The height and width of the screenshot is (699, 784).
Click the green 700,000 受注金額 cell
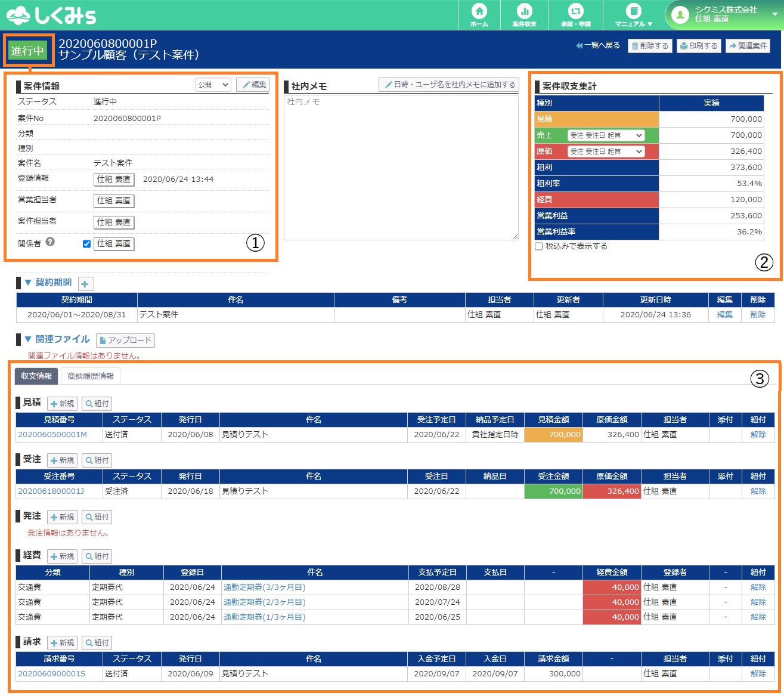553,491
